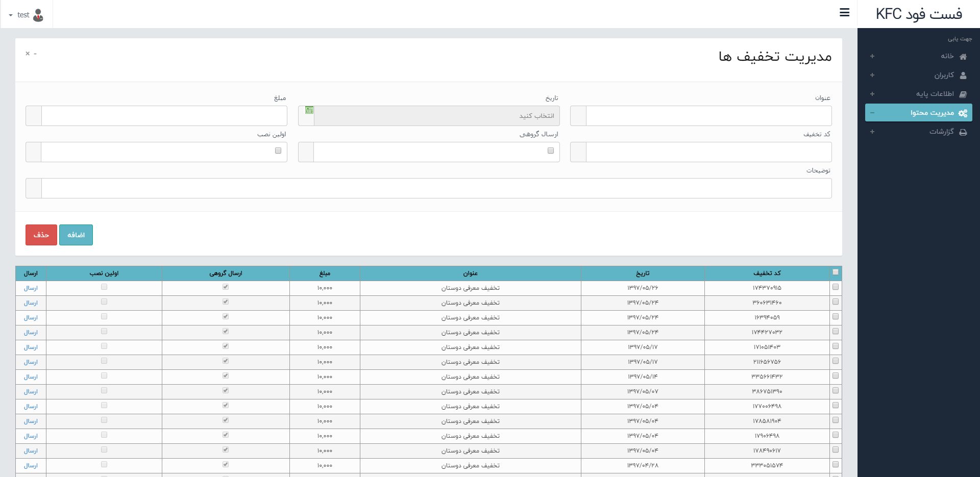Expand the گزارشات menu plus sign
The image size is (980, 477).
point(872,132)
